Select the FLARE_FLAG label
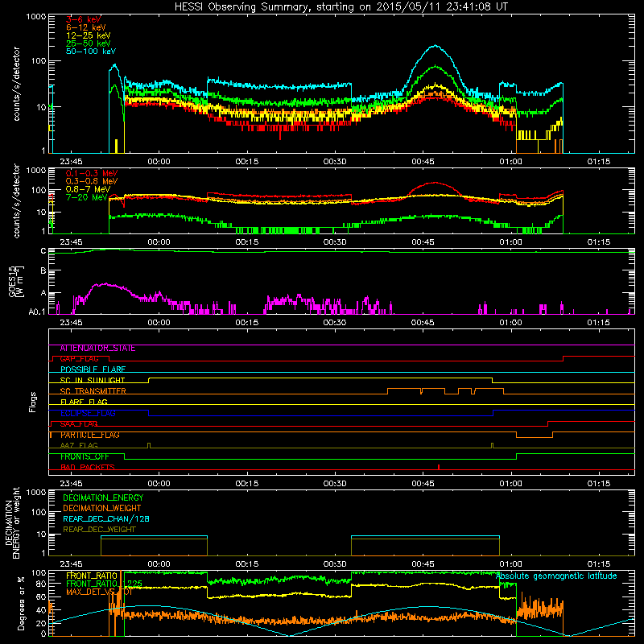Screen dimensions: 644x644 [84, 402]
